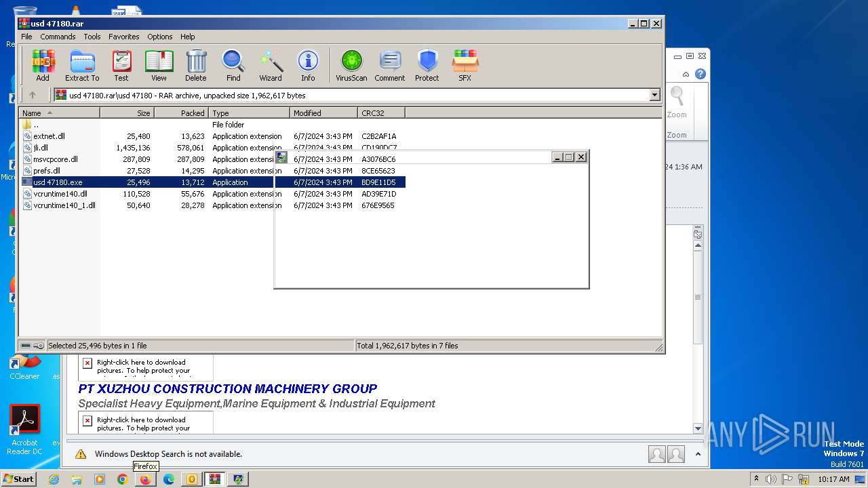Viewport: 868px width, 488px height.
Task: Click the Protect shield icon
Action: click(x=427, y=66)
